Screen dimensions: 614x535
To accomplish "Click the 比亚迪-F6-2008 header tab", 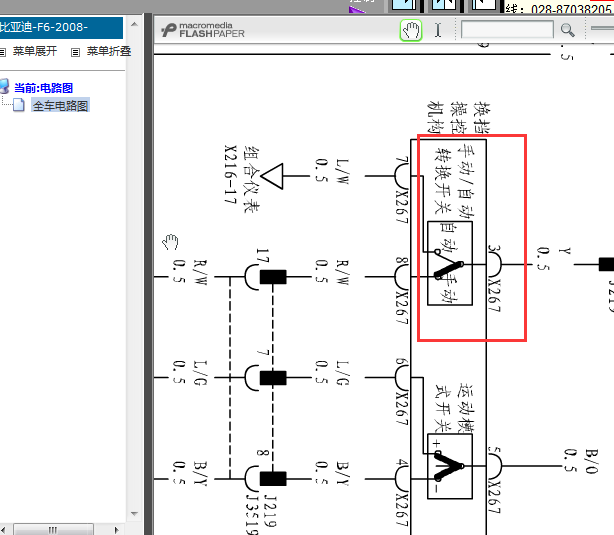I will pyautogui.click(x=61, y=27).
